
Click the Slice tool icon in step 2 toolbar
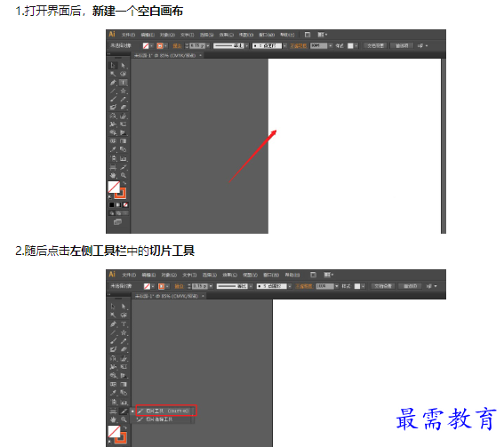point(124,411)
